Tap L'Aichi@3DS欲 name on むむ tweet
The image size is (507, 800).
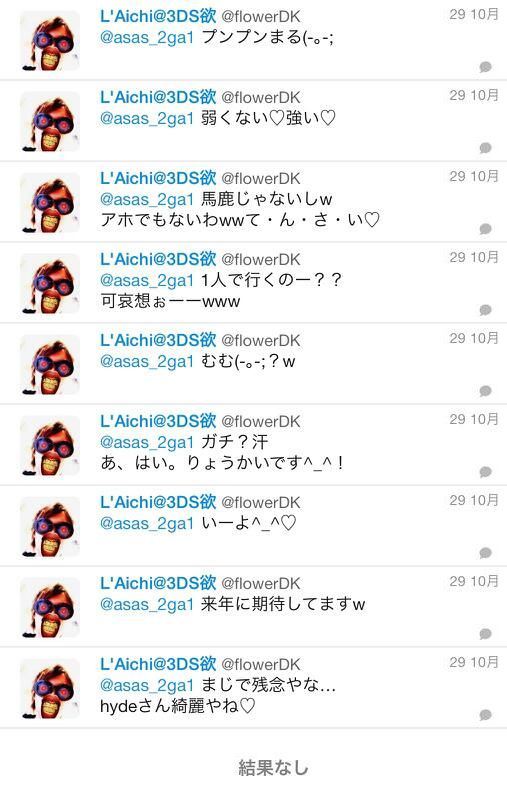(x=158, y=340)
